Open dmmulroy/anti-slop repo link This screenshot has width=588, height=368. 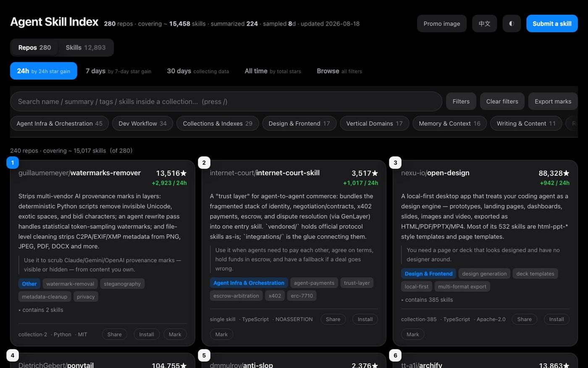coord(241,365)
